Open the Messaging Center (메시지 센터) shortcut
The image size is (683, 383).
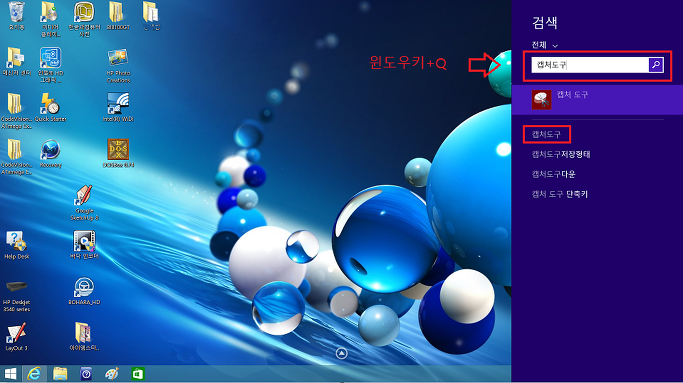pyautogui.click(x=16, y=58)
